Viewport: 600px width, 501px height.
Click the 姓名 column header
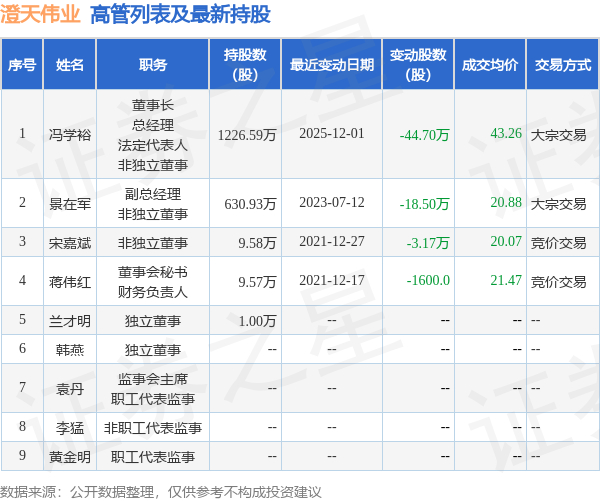click(x=70, y=65)
